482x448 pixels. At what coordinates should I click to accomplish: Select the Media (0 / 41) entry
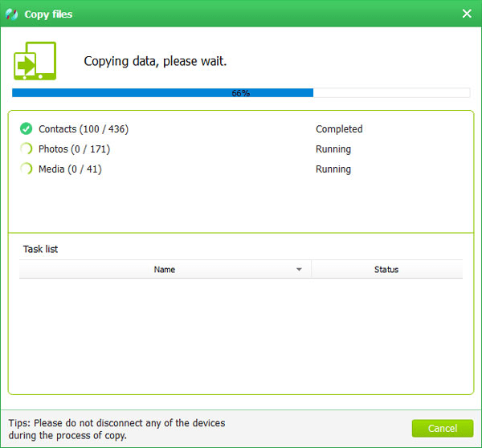[x=70, y=169]
